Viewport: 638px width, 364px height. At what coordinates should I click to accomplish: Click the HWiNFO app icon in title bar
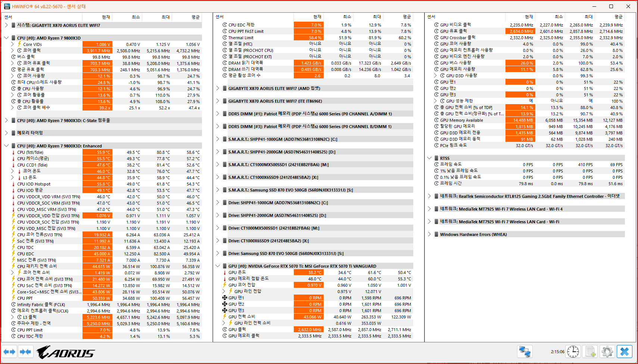tap(7, 6)
